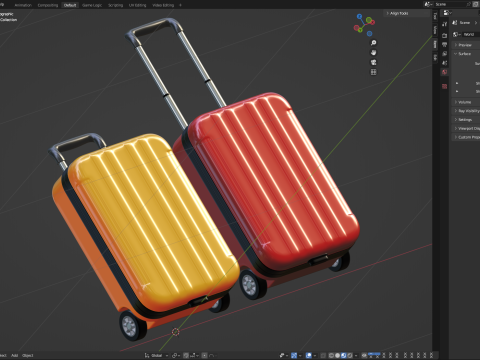Go to the UV Editing workspace tab

(x=138, y=5)
